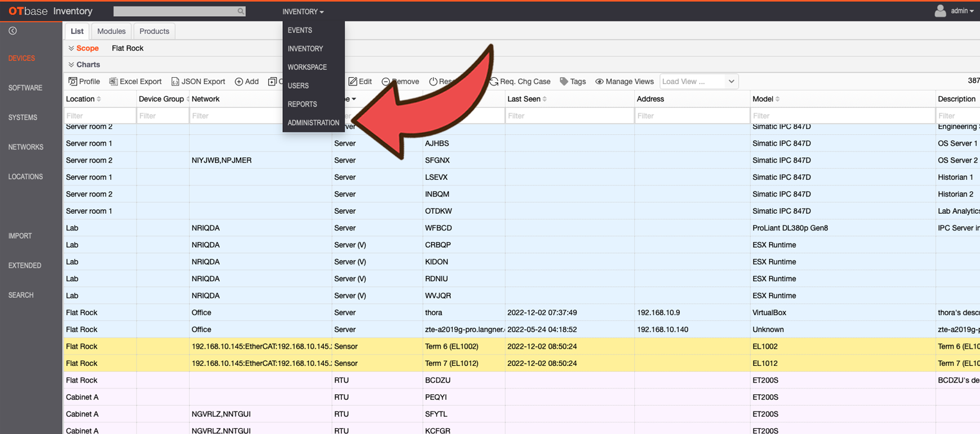Collapse the Scope section
Viewport: 980px width, 434px height.
click(x=83, y=48)
